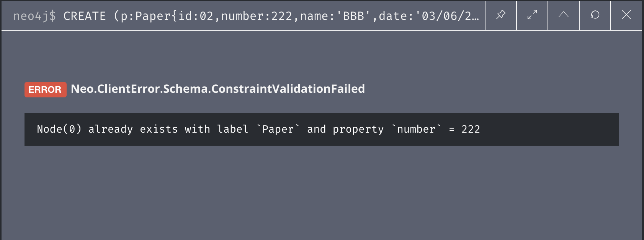This screenshot has width=644, height=240.
Task: Collapse the frame with up chevron
Action: click(x=563, y=15)
